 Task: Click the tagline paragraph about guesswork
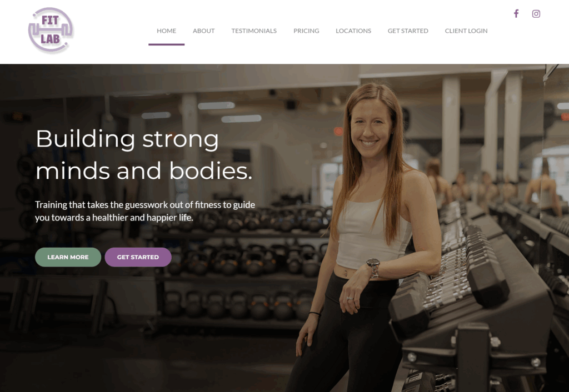[145, 211]
